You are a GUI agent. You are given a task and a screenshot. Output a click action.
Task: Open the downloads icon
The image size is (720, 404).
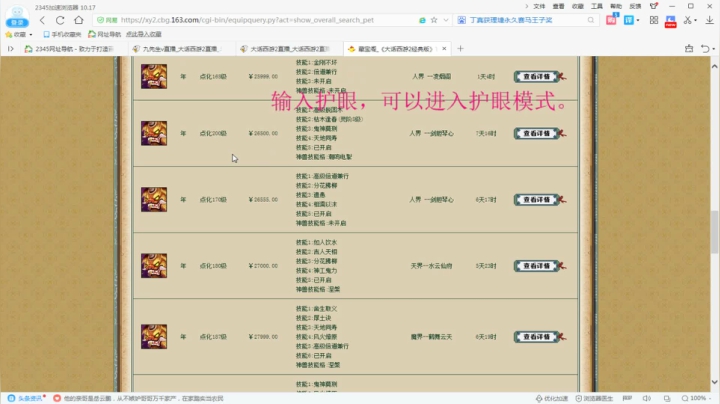pyautogui.click(x=709, y=20)
